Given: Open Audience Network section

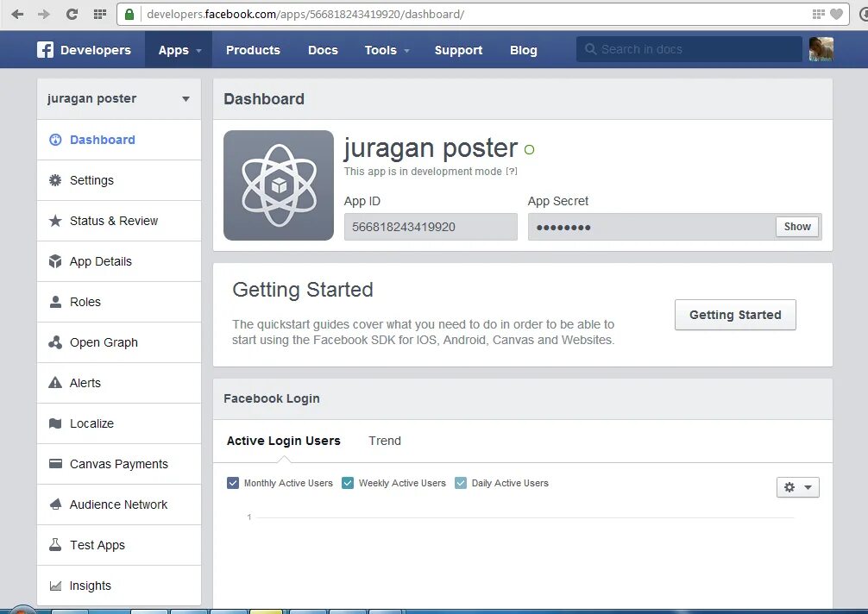Looking at the screenshot, I should (x=119, y=504).
